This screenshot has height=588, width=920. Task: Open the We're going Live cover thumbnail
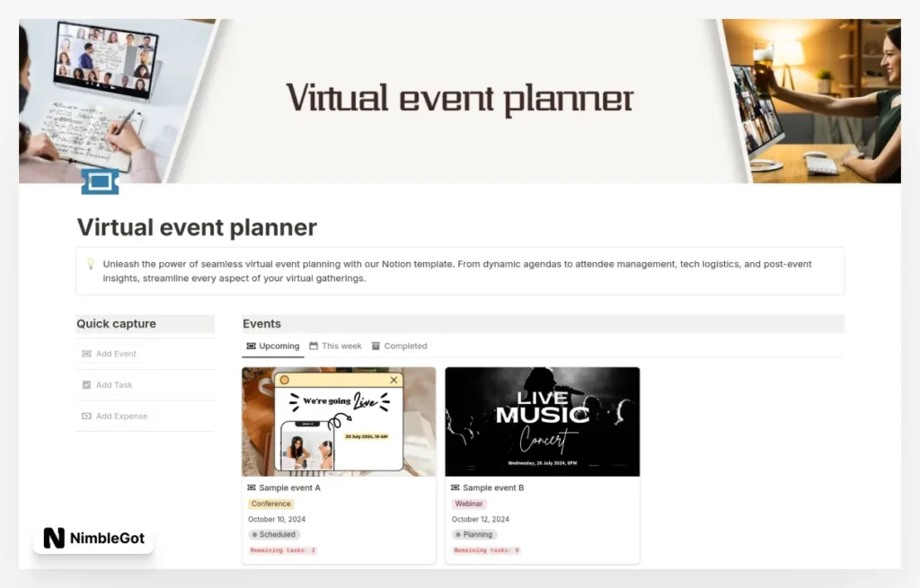tap(339, 421)
